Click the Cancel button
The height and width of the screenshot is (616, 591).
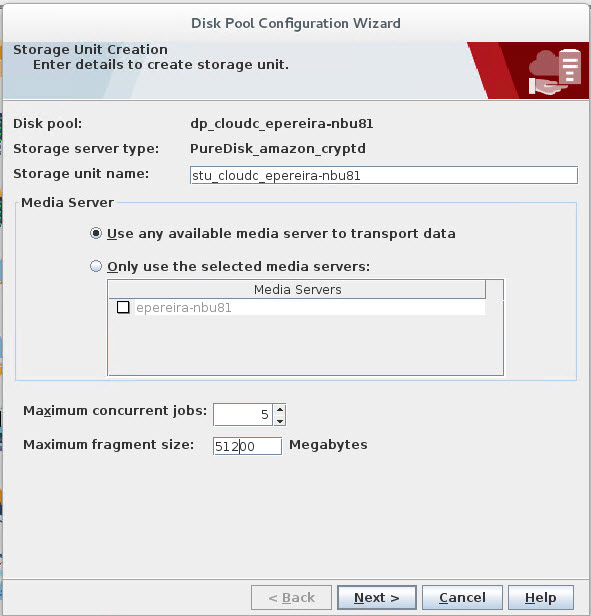coord(462,598)
